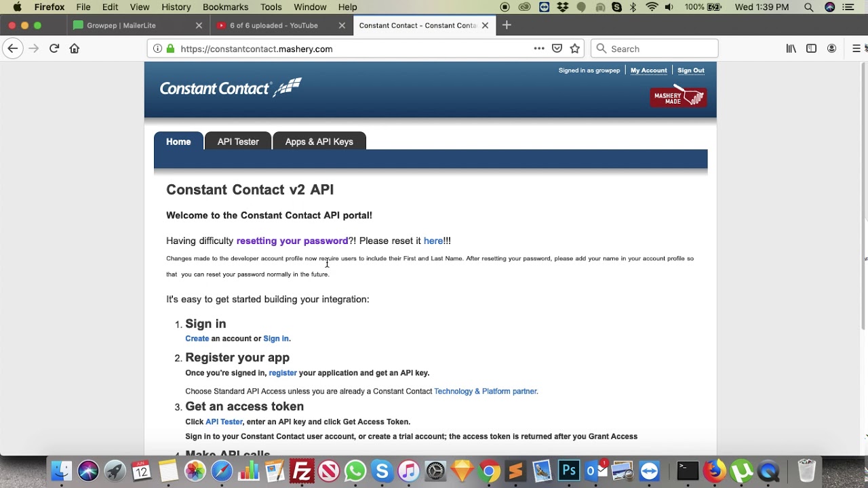The height and width of the screenshot is (488, 868).
Task: Open the Firefox account icon
Action: (x=831, y=49)
